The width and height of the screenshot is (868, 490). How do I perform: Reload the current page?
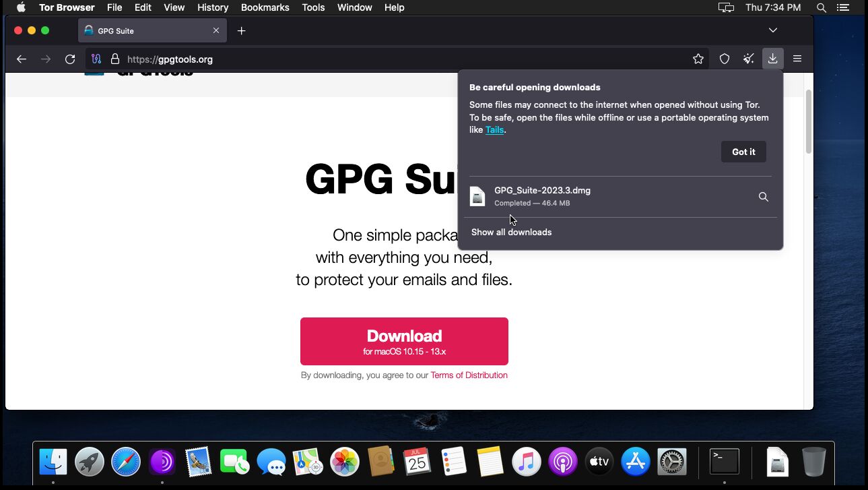[x=70, y=59]
